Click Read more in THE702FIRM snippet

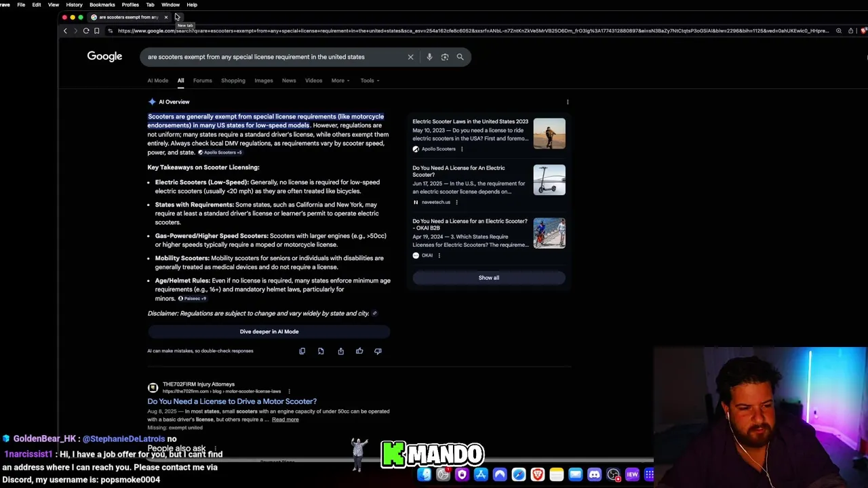(285, 420)
